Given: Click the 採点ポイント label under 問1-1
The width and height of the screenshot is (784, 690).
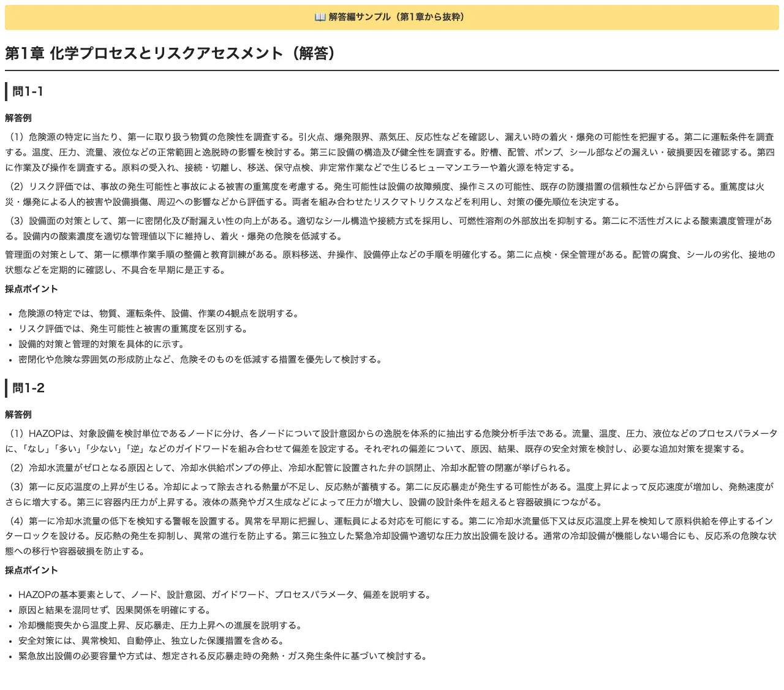Looking at the screenshot, I should [31, 289].
